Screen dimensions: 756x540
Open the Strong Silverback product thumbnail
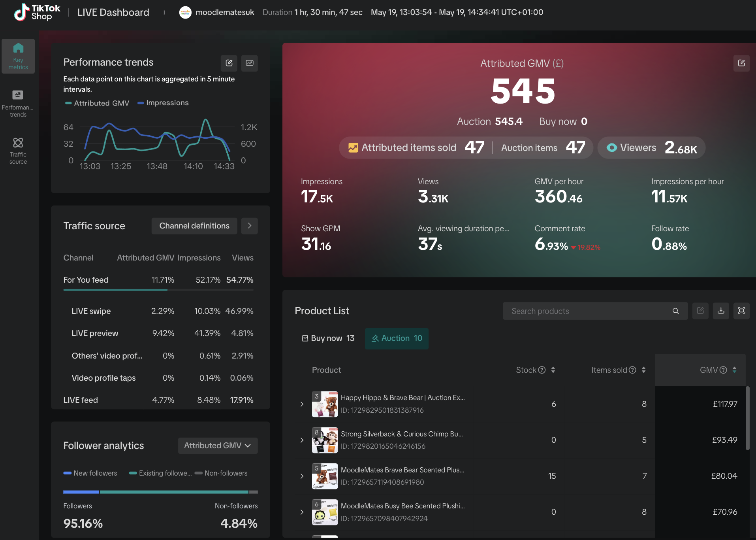pyautogui.click(x=325, y=440)
